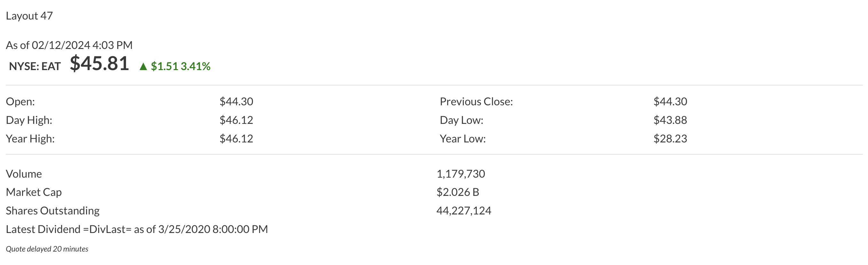Click the $45.81 stock price
The height and width of the screenshot is (265, 868).
pos(99,63)
